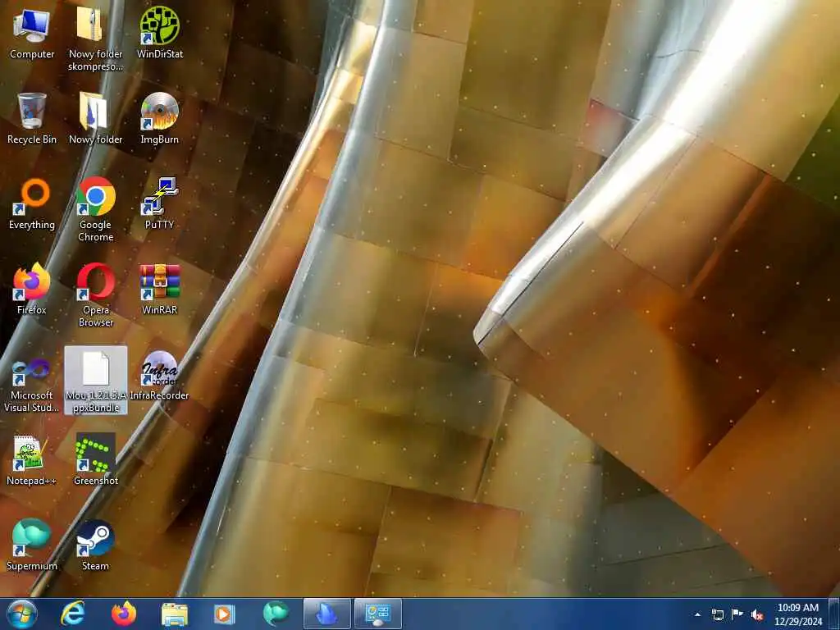Open Windows Explorer from the taskbar
840x630 pixels.
point(175,614)
